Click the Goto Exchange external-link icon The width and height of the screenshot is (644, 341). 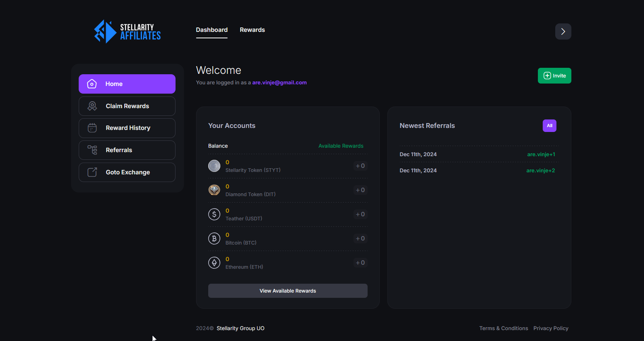tap(92, 172)
